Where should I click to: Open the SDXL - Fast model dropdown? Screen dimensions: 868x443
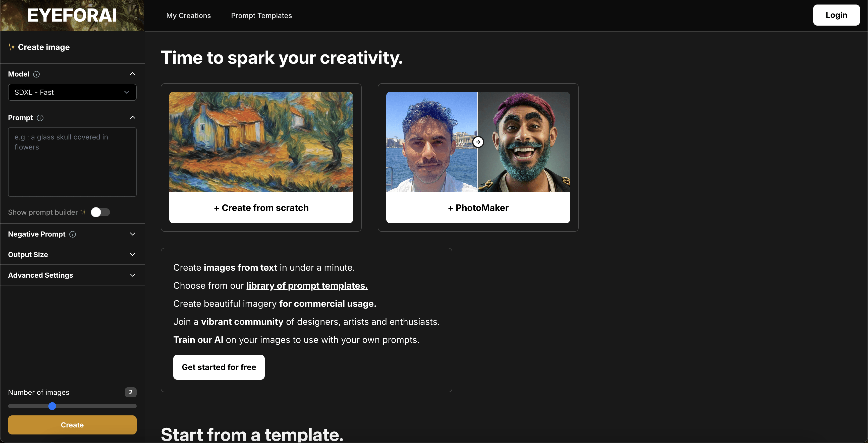tap(72, 92)
